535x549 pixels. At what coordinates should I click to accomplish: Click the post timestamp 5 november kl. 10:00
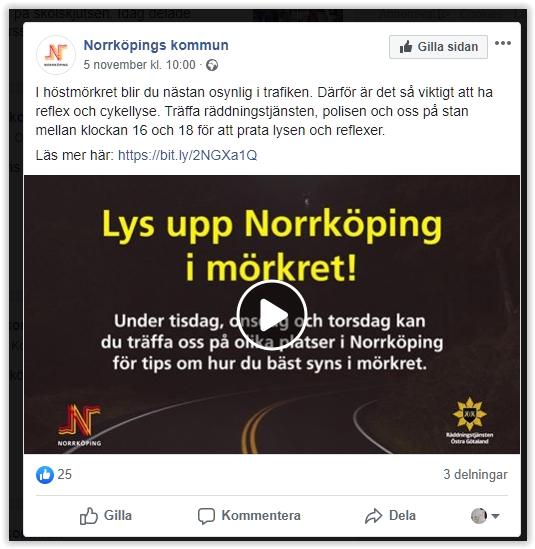[x=139, y=65]
